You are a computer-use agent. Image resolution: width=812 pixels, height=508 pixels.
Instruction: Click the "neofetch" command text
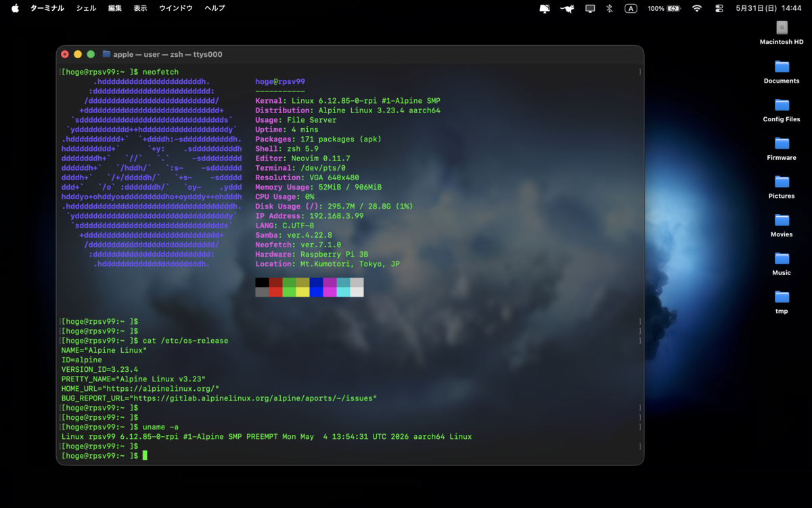tap(160, 72)
